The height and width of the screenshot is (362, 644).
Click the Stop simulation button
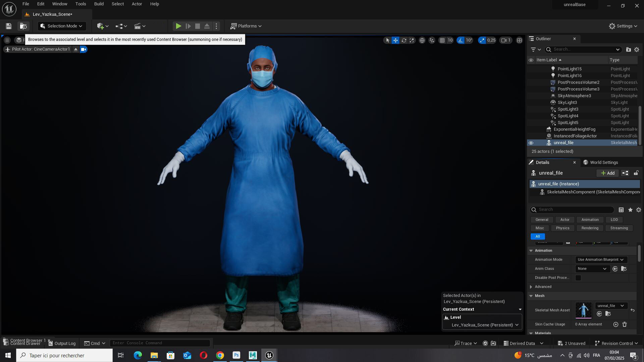[x=198, y=26]
